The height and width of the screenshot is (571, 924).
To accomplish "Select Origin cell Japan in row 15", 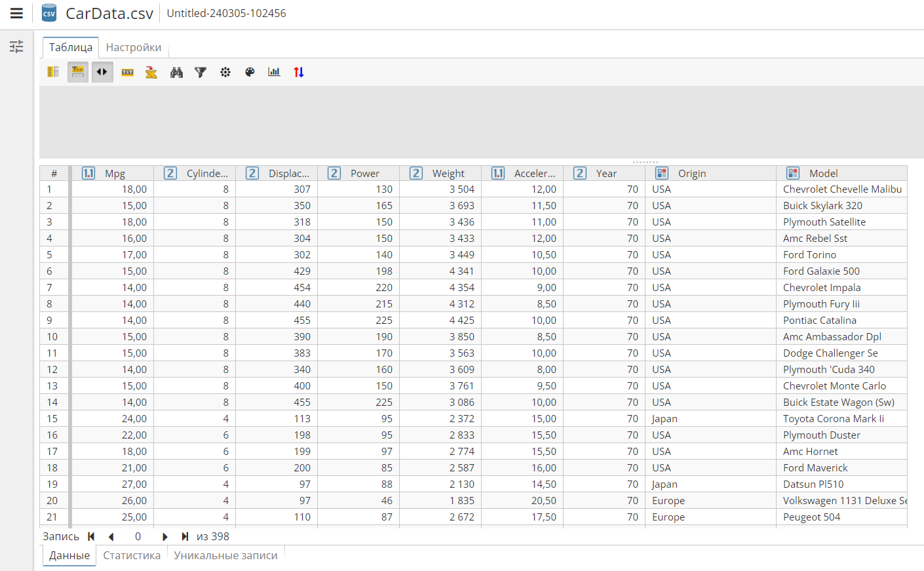I will (x=711, y=418).
